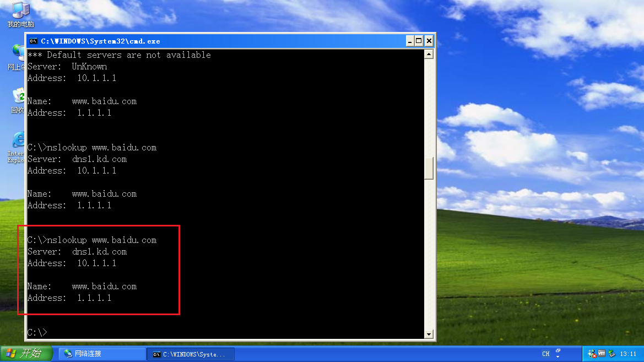Image resolution: width=644 pixels, height=362 pixels.
Task: Click the network disconnected tray icon
Action: [x=592, y=353]
